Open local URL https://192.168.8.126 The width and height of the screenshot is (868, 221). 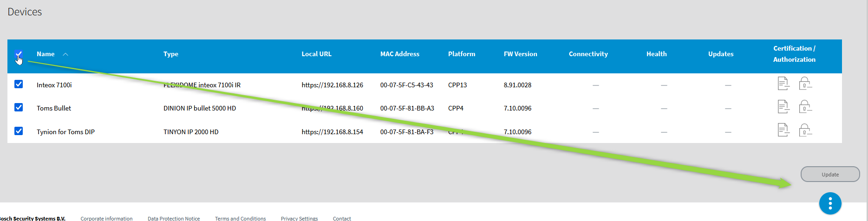(332, 85)
